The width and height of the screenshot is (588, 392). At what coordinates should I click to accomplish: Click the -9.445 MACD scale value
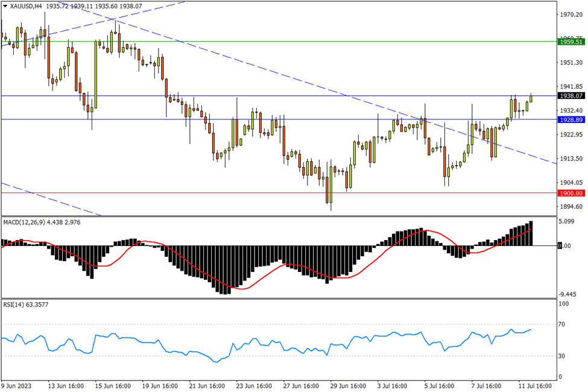(x=568, y=294)
